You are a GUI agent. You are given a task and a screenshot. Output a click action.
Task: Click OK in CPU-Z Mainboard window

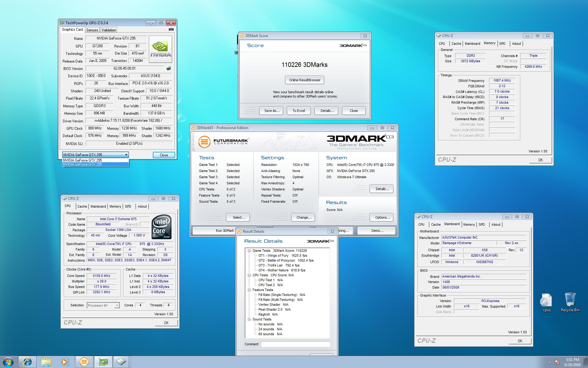520,341
